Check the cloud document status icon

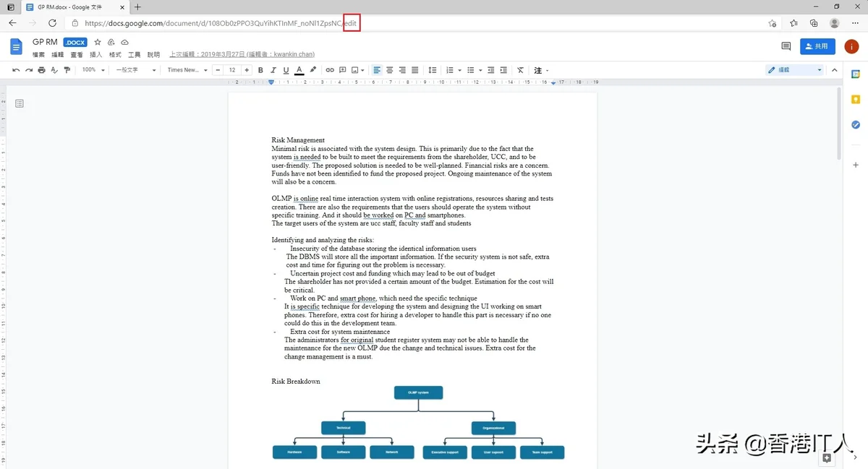(x=124, y=43)
